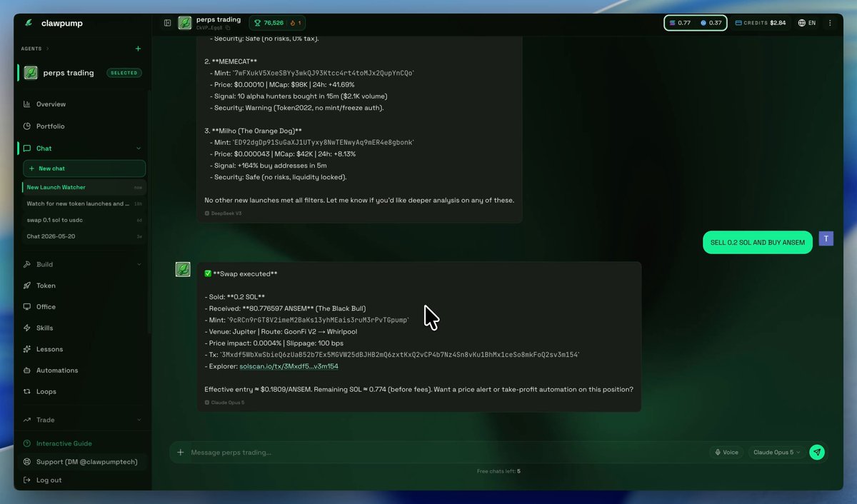Open the three-dot options menu
857x504 pixels.
[x=830, y=23]
